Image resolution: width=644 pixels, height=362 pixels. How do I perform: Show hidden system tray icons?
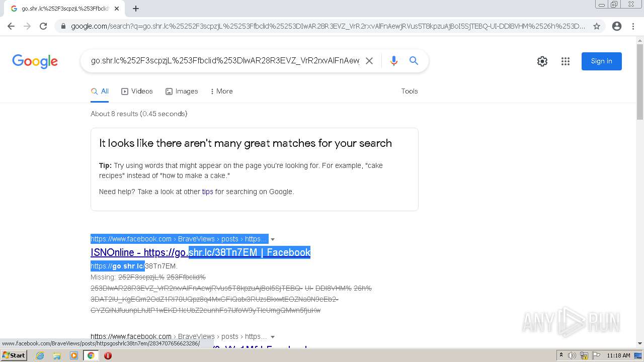561,355
